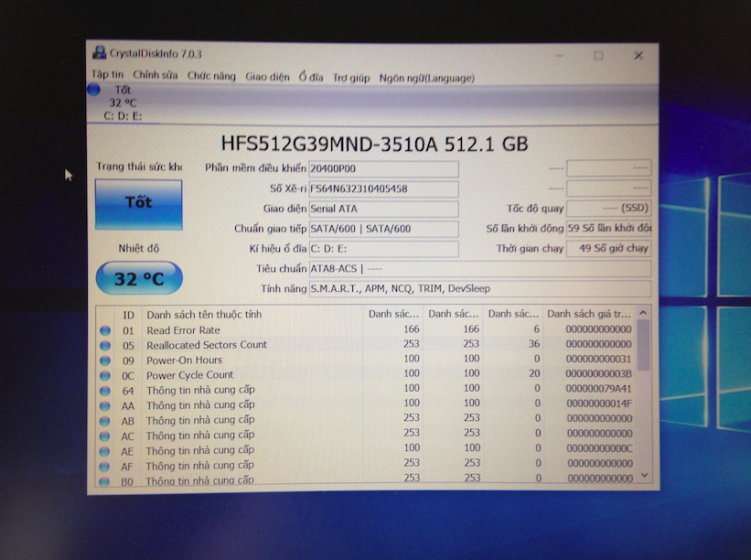The height and width of the screenshot is (560, 751).
Task: Click status icon of attribute row AB
Action: point(105,421)
